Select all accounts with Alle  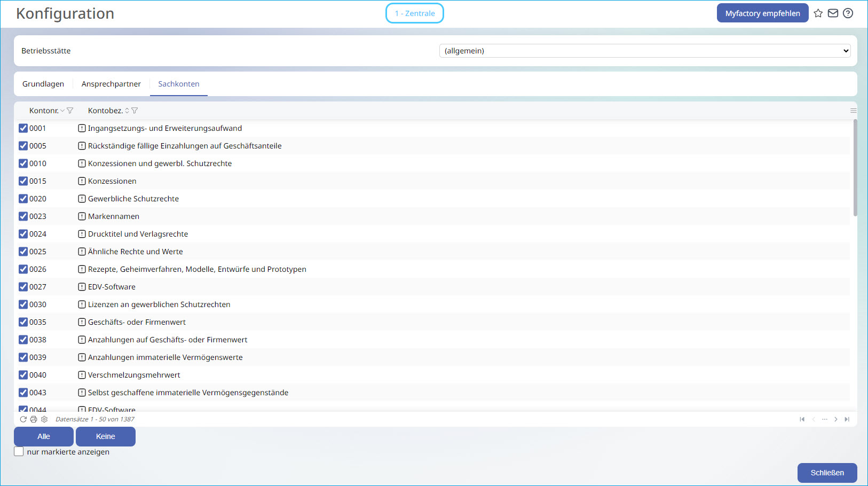click(44, 436)
